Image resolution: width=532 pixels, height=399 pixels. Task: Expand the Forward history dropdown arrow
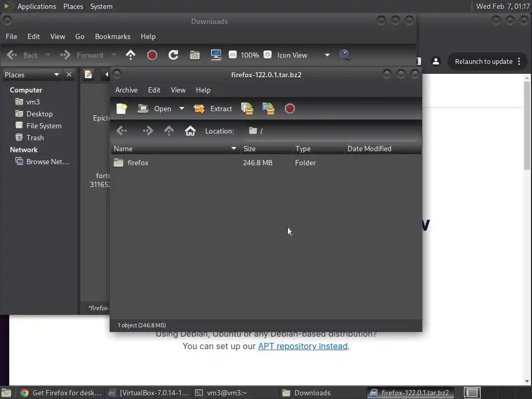click(x=114, y=55)
